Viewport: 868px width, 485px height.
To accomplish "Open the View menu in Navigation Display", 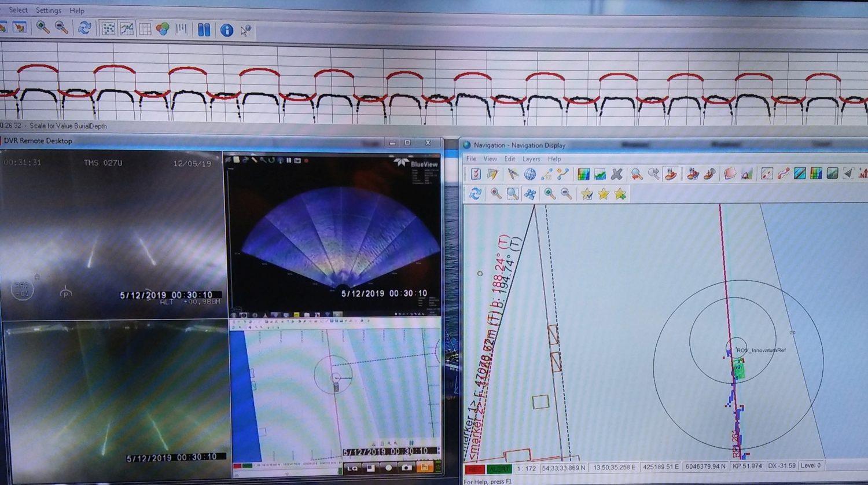I will 490,159.
